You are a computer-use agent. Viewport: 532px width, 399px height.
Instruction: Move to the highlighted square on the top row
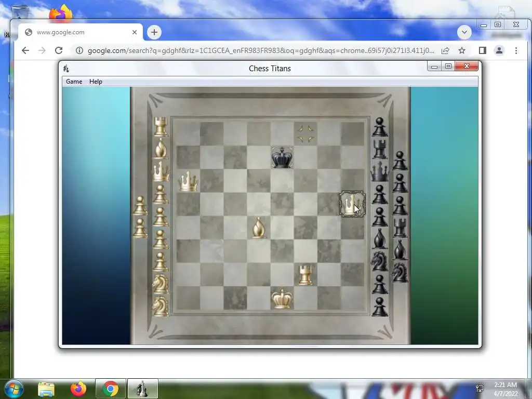(305, 134)
